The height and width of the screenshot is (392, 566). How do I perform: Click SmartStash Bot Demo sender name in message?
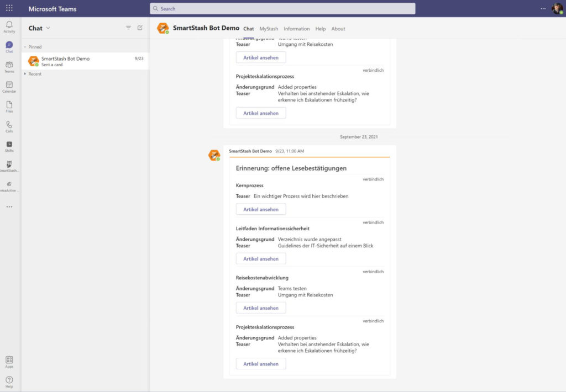coord(250,151)
